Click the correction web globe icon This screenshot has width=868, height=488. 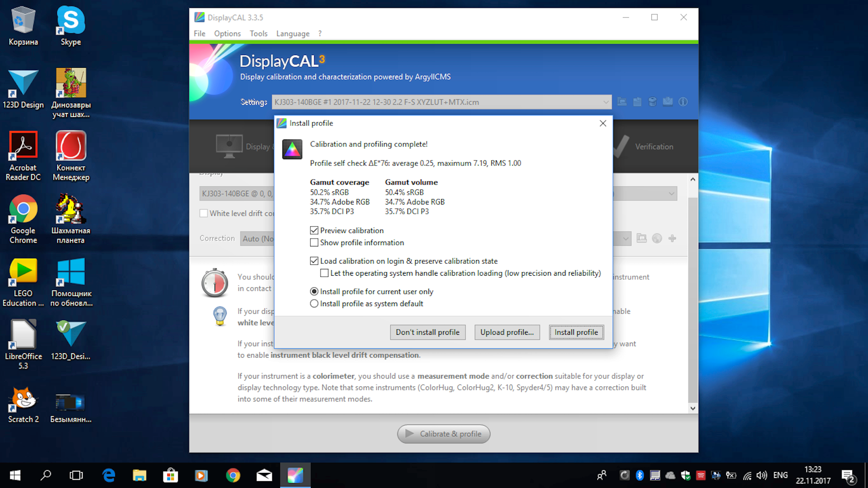point(657,238)
